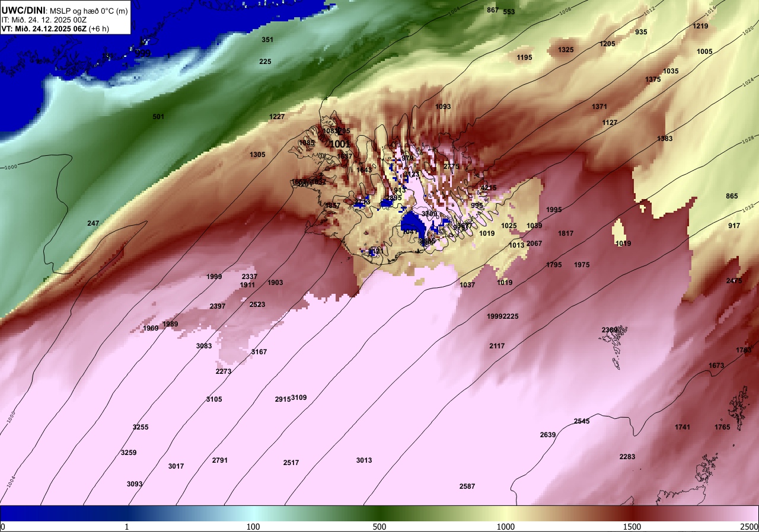The image size is (759, 532).
Task: Click the large 1001 pressure value over Iceland
Action: (340, 144)
